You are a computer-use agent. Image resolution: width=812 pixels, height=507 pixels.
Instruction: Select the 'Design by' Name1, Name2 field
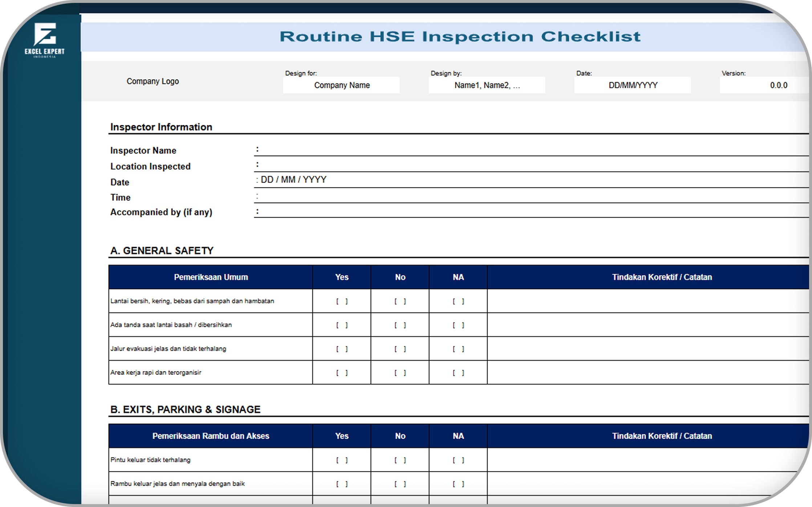point(487,85)
